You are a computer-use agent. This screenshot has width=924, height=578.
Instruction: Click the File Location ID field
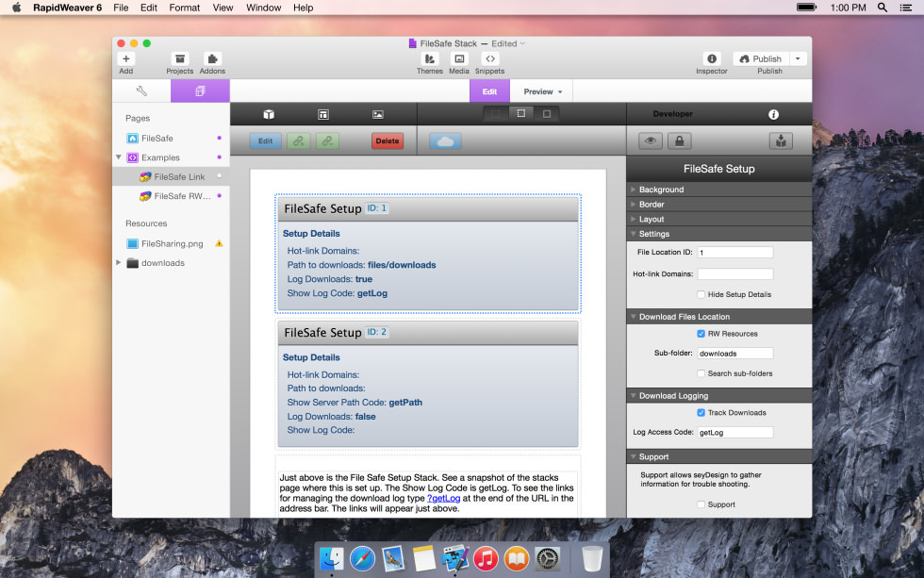(x=734, y=252)
